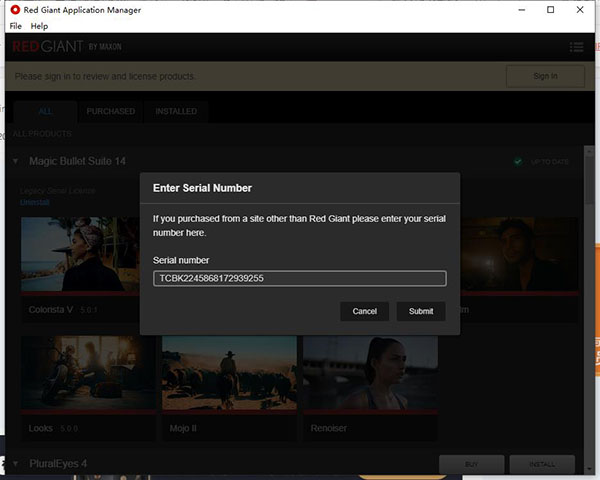Select the Renoiser product thumbnail

[370, 373]
